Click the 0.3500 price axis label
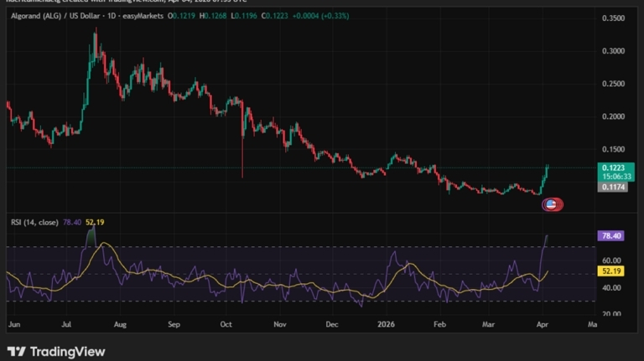644x361 pixels. (613, 18)
